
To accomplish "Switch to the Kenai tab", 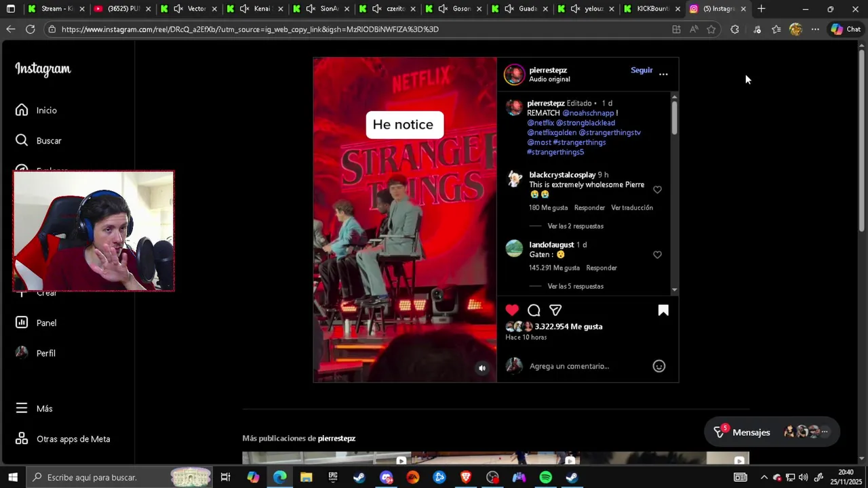I will pos(255,9).
